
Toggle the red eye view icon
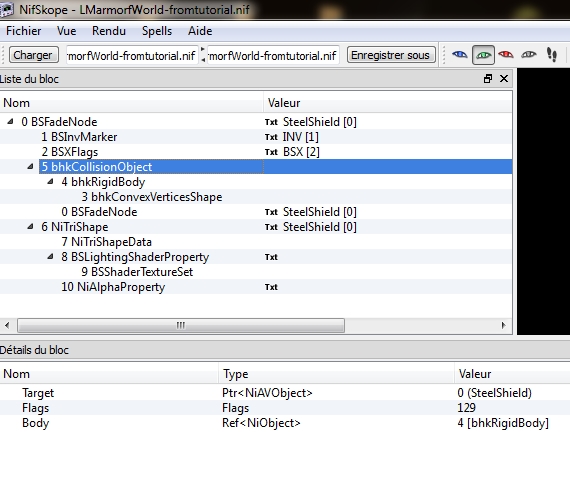coord(506,55)
